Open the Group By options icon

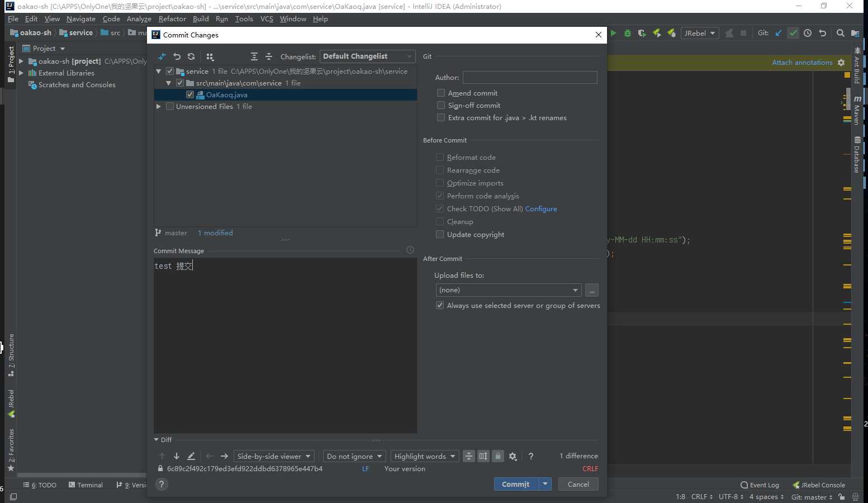coord(210,56)
